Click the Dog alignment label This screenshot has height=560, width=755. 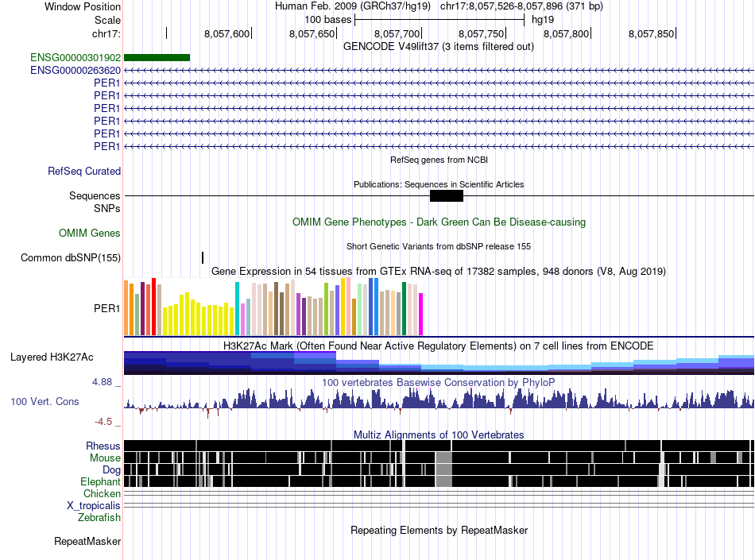click(x=111, y=470)
